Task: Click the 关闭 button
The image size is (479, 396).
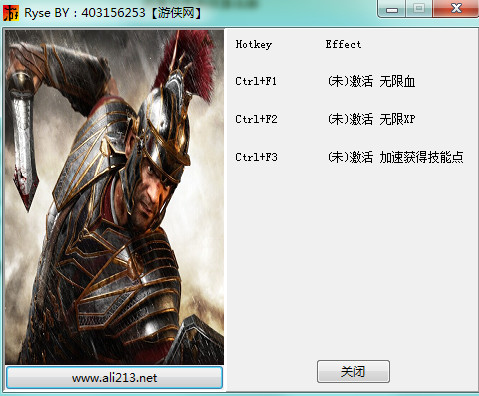Action: point(353,371)
